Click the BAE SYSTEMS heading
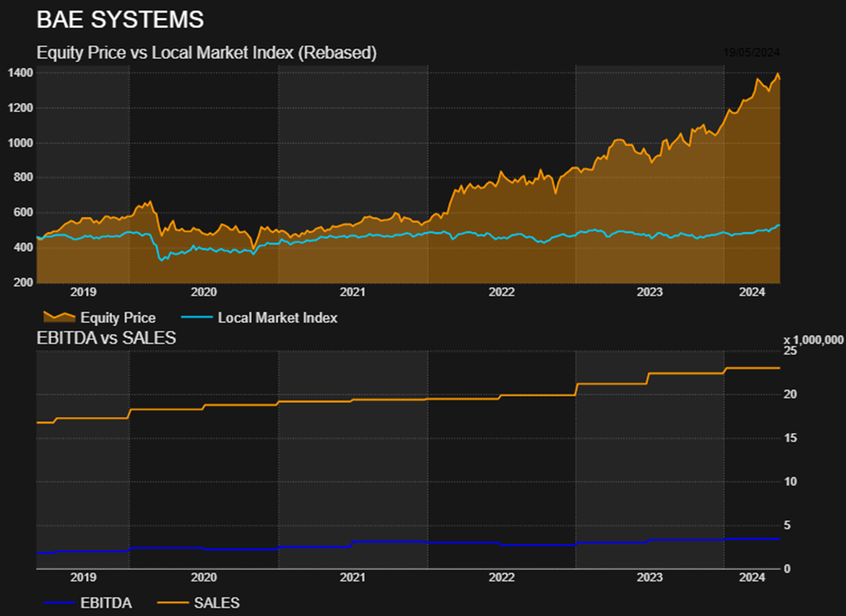846x616 pixels. pyautogui.click(x=121, y=20)
